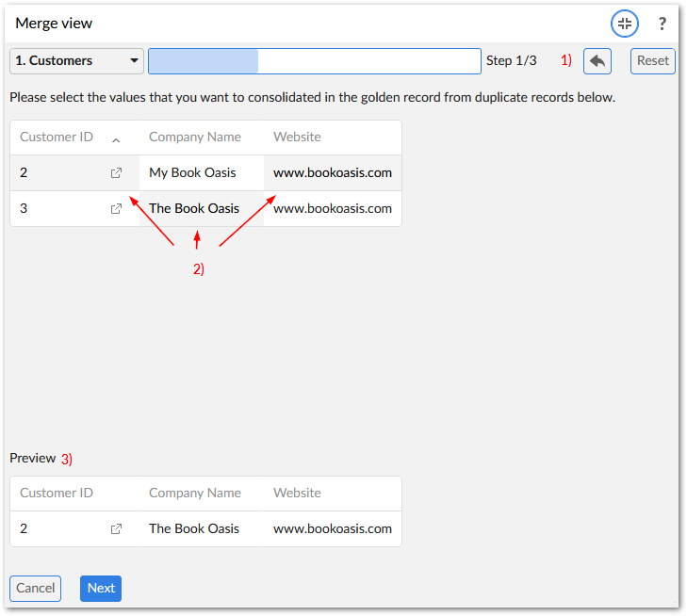Click the merge step progress bar
The height and width of the screenshot is (616, 687).
coord(314,61)
